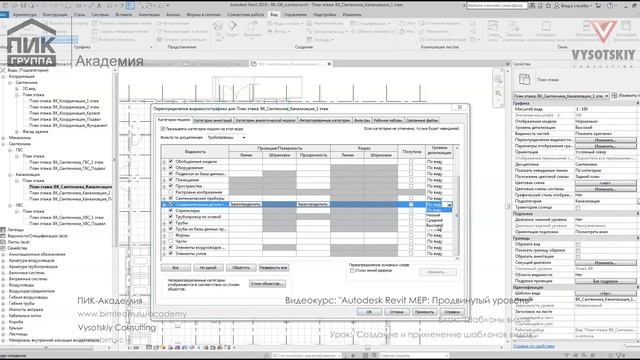Image resolution: width=640 pixels, height=360 pixels.
Task: Switch to Категории аналитической модели tab
Action: pyautogui.click(x=265, y=120)
